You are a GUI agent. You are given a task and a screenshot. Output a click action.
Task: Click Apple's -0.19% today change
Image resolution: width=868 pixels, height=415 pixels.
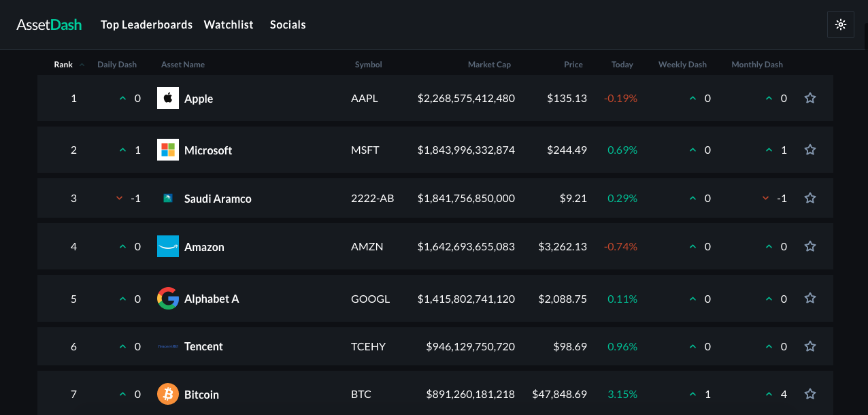tap(620, 98)
